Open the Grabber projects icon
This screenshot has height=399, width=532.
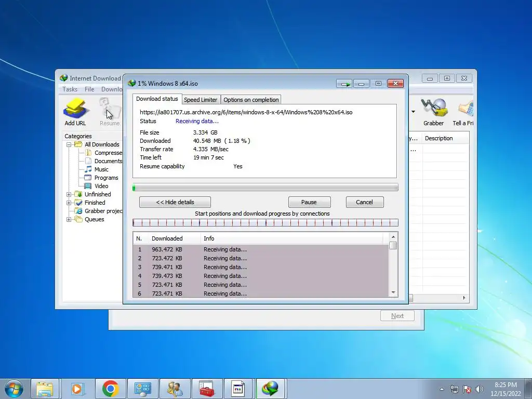[x=78, y=211]
